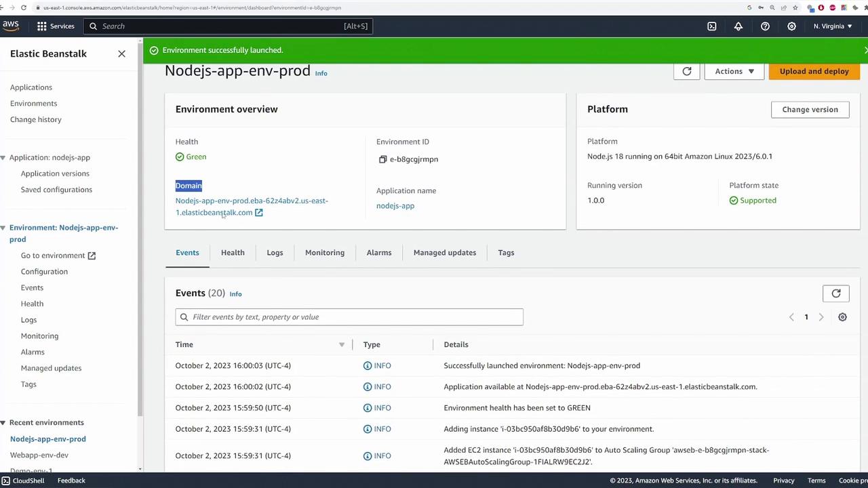Viewport: 868px width, 488px height.
Task: Open the Actions dropdown
Action: tap(734, 71)
